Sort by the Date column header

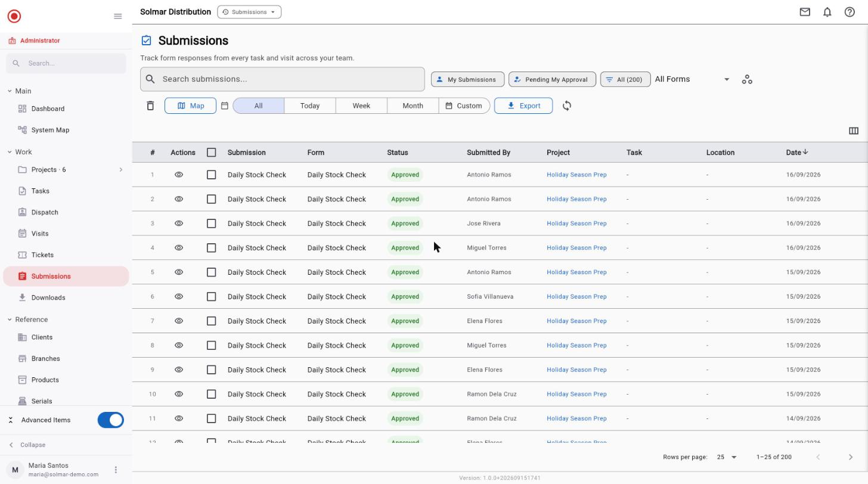pyautogui.click(x=796, y=153)
